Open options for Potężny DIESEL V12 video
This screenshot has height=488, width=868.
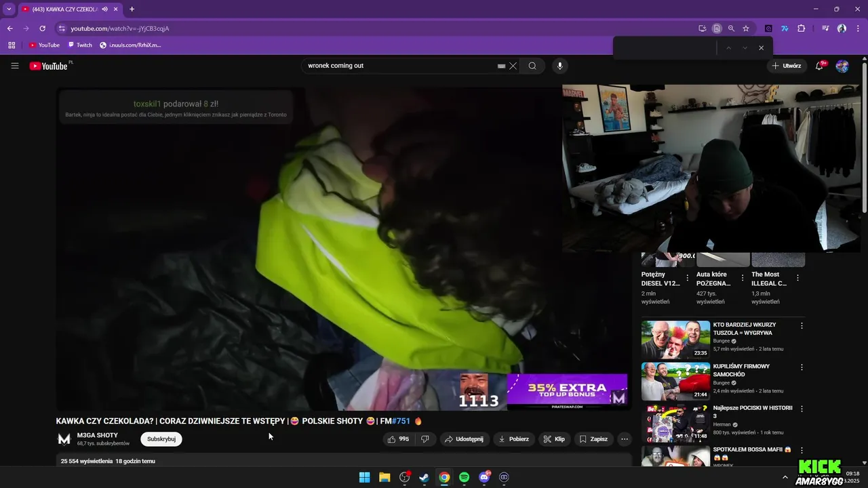click(x=688, y=278)
